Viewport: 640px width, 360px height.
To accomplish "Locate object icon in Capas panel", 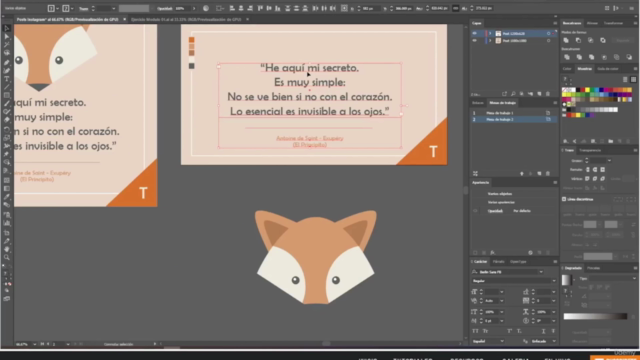I will coord(513,94).
